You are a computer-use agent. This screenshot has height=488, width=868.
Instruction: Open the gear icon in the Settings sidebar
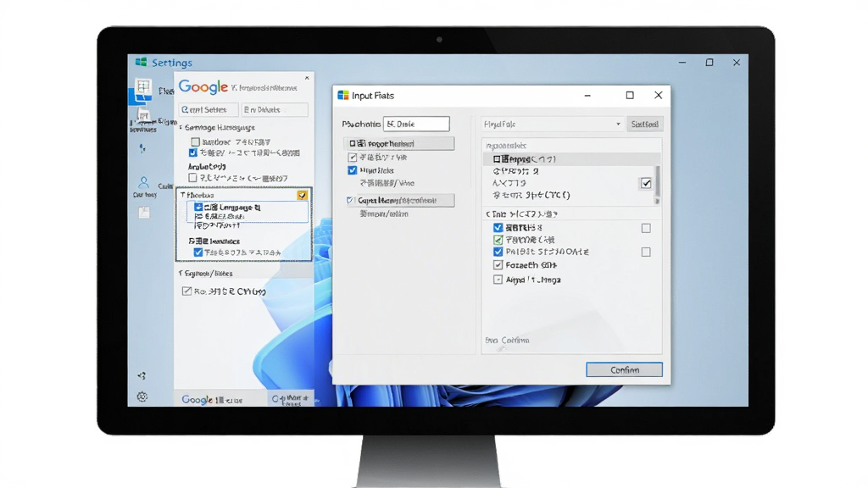pyautogui.click(x=142, y=396)
